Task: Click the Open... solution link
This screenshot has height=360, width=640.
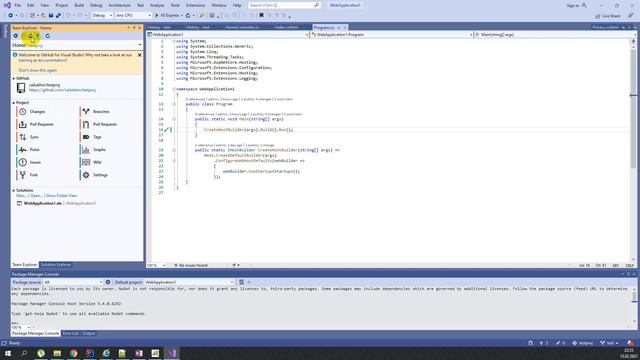Action: point(36,196)
